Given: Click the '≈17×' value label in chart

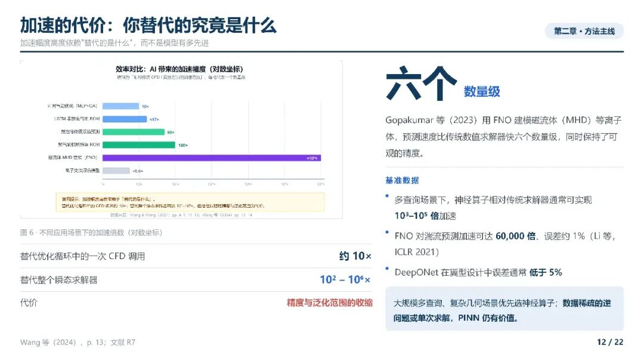Looking at the screenshot, I should [x=154, y=119].
